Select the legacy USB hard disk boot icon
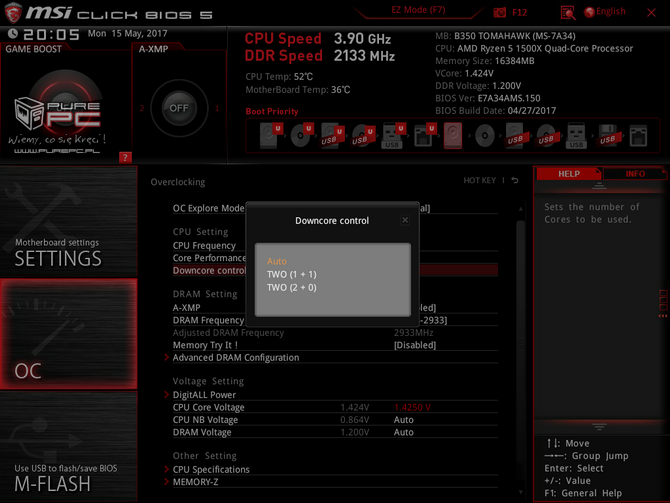 tap(515, 135)
